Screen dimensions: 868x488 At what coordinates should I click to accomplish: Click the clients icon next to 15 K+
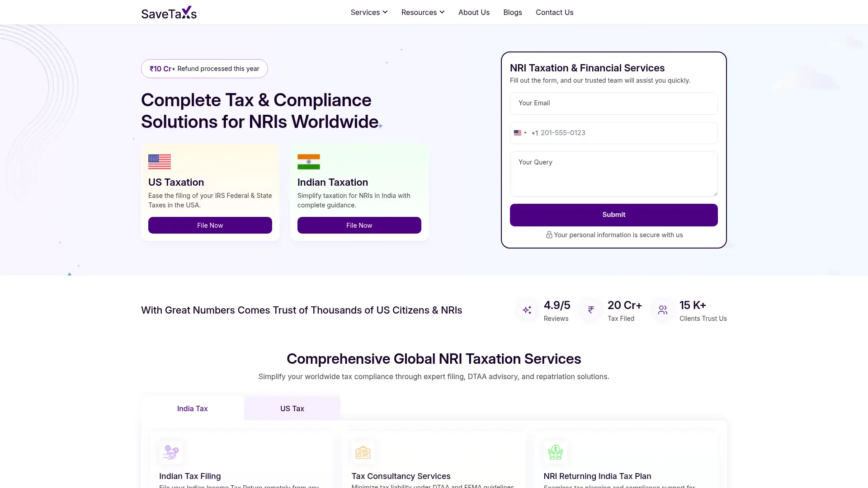tap(662, 310)
